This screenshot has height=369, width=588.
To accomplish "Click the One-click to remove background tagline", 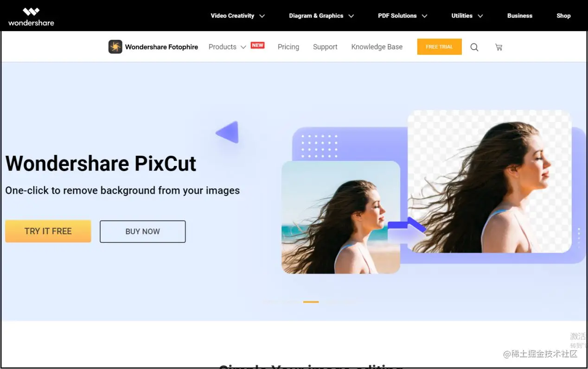I will (122, 191).
